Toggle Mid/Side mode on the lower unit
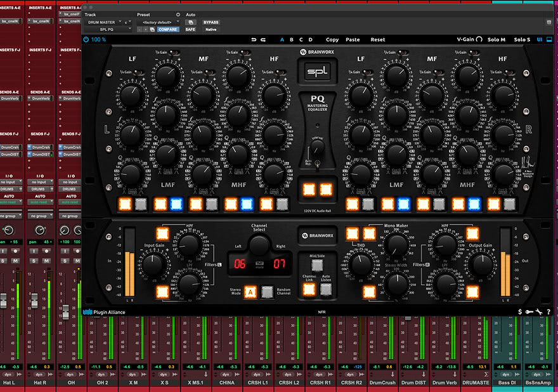Viewport: 558px width, 392px height. 317,264
